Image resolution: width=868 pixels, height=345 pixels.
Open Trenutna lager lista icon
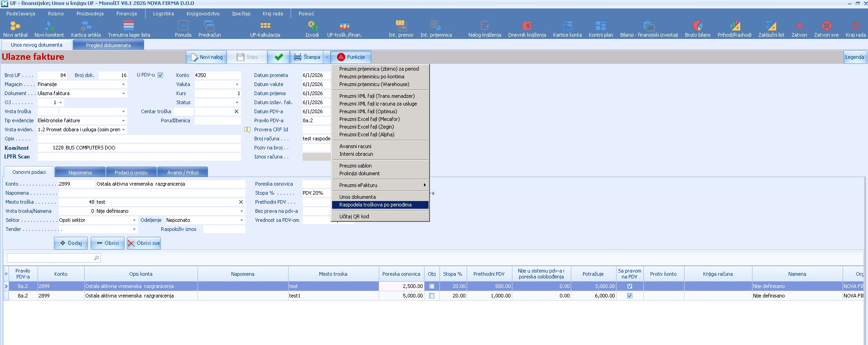pyautogui.click(x=129, y=29)
